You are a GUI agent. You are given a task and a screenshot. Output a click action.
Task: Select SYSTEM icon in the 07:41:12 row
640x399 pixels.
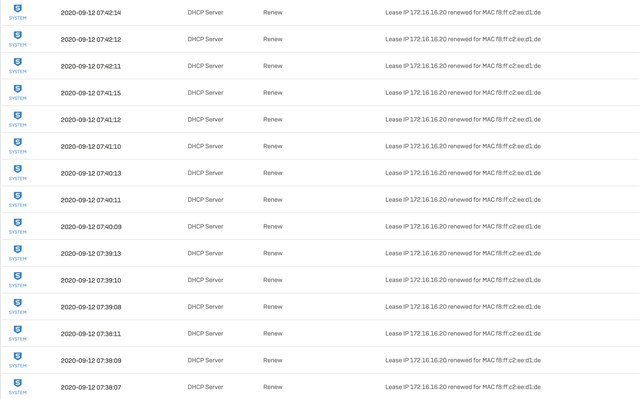click(18, 119)
